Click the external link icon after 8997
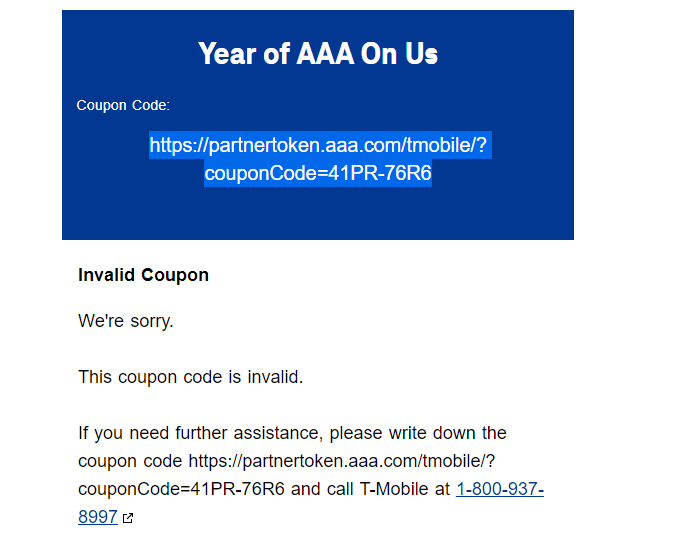This screenshot has width=691, height=549. (128, 518)
